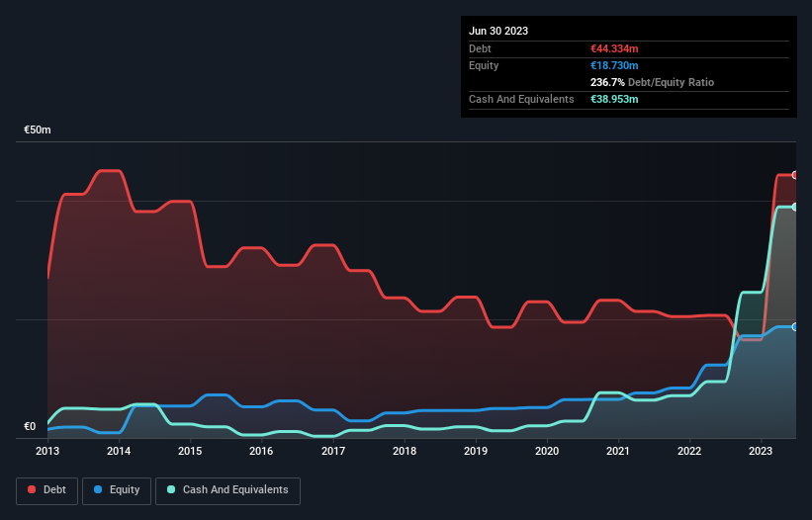The height and width of the screenshot is (520, 812).
Task: Select the 2013 x-axis label
Action: 47,451
